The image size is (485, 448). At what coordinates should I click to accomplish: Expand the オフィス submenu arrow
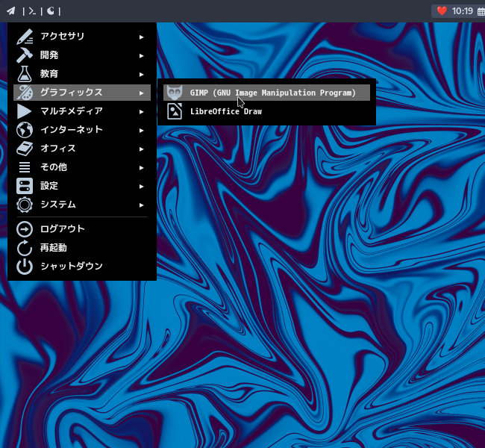click(141, 149)
